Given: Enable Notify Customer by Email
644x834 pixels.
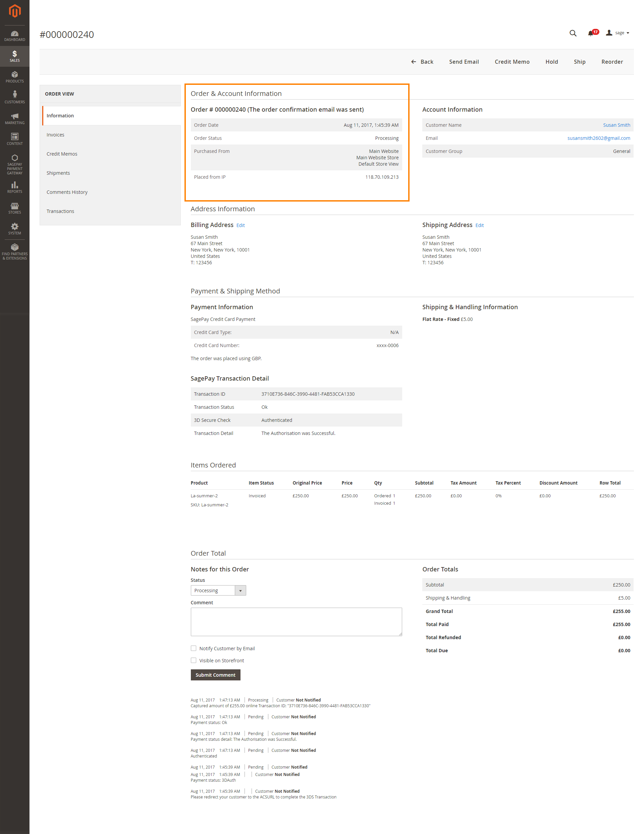Looking at the screenshot, I should tap(194, 648).
